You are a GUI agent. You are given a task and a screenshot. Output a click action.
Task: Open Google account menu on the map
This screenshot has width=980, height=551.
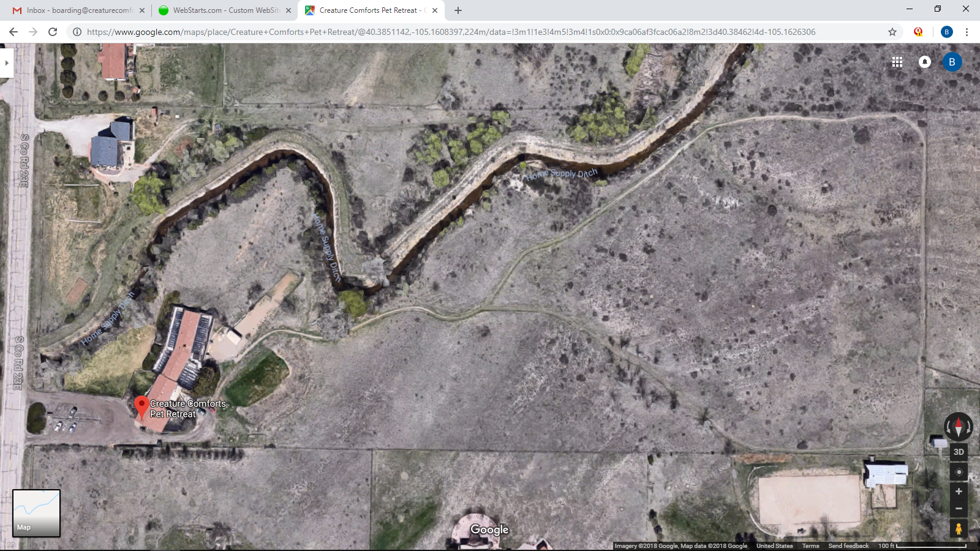[952, 62]
